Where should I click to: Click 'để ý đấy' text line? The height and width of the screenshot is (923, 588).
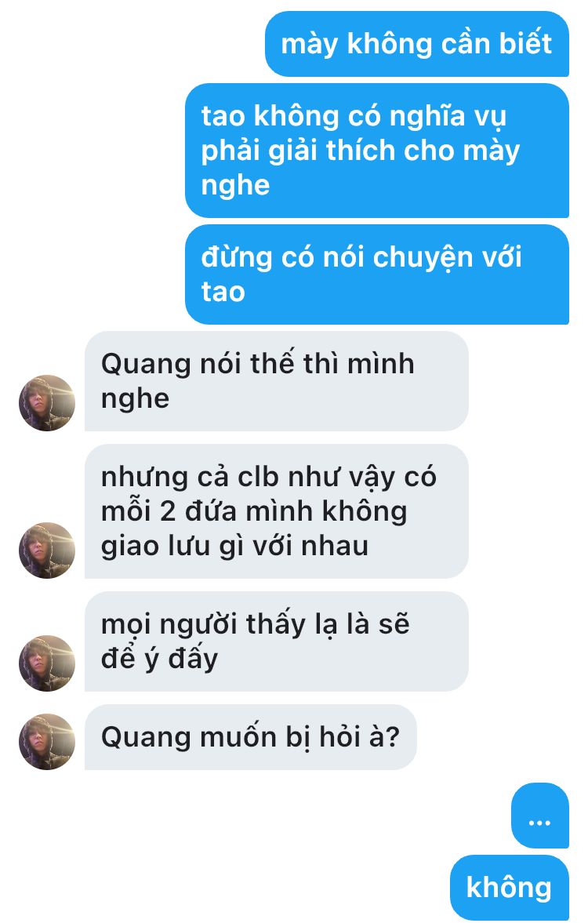159,659
